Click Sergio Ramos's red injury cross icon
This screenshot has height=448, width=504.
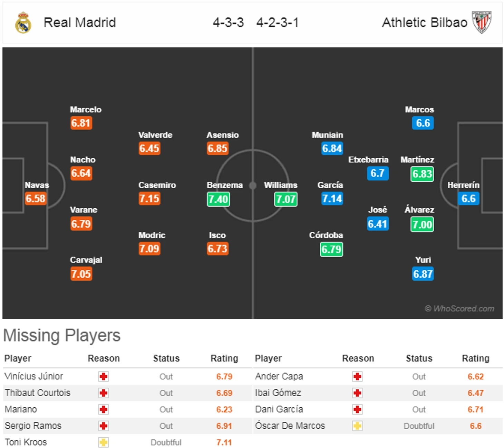click(104, 426)
